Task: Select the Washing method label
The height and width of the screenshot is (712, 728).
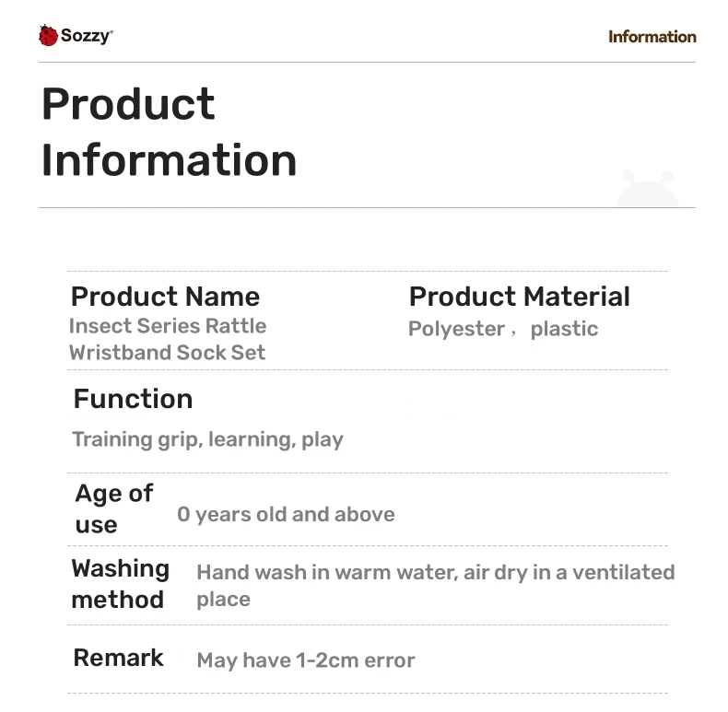Action: 120,584
